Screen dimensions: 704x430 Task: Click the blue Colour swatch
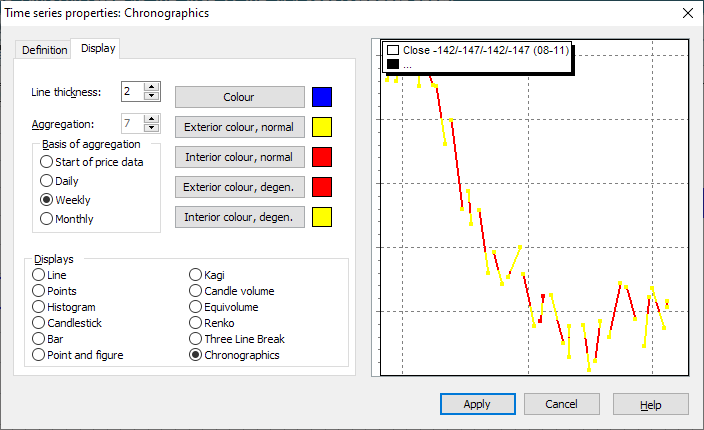pos(321,97)
